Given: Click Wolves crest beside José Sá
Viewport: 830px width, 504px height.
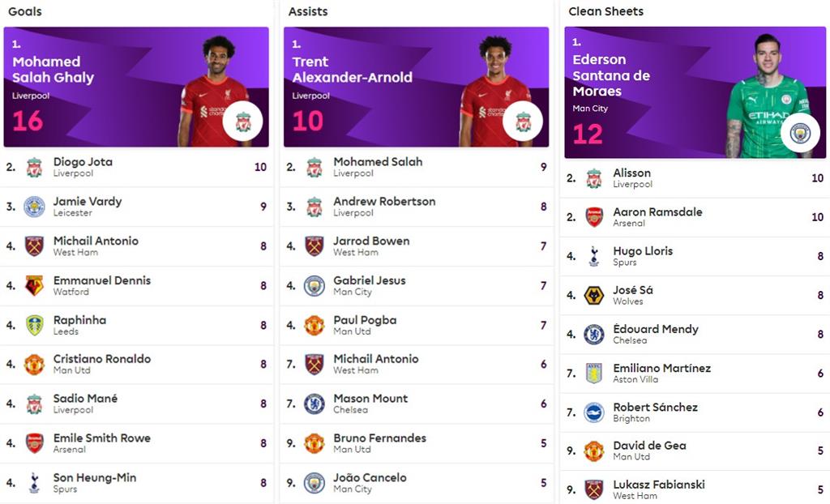Looking at the screenshot, I should (594, 296).
